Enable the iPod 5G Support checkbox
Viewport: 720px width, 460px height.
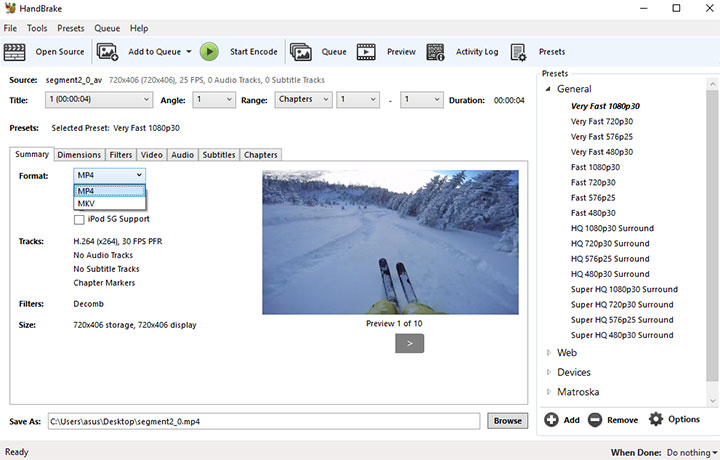[79, 219]
